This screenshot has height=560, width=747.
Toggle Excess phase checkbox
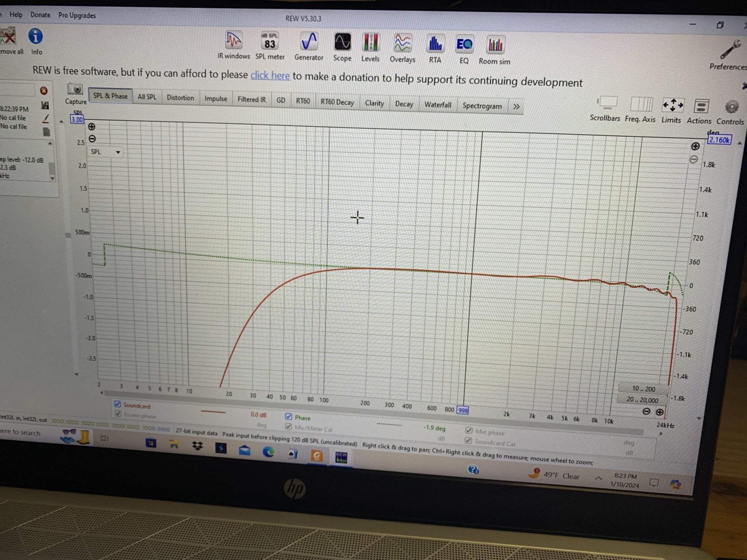118,413
